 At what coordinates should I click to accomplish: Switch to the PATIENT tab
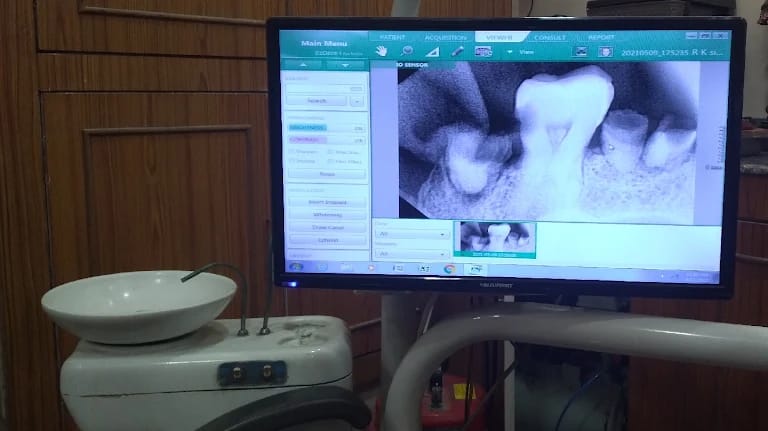[x=392, y=37]
